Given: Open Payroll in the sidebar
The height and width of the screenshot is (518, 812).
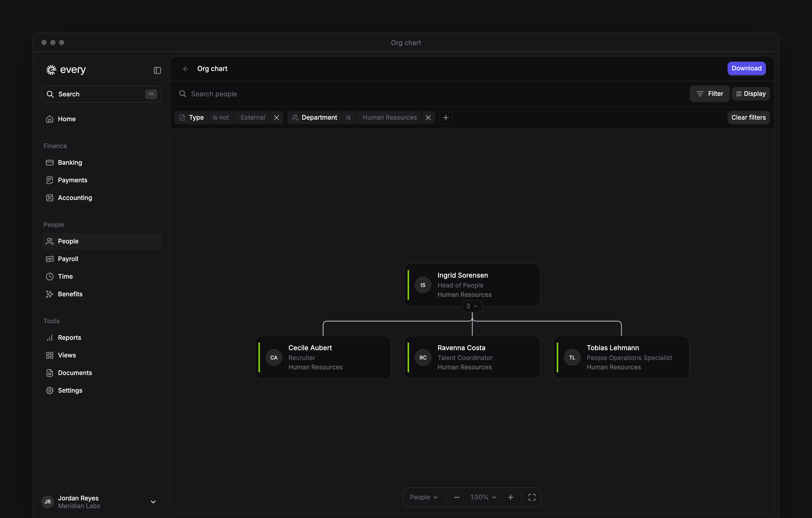Looking at the screenshot, I should tap(101, 259).
